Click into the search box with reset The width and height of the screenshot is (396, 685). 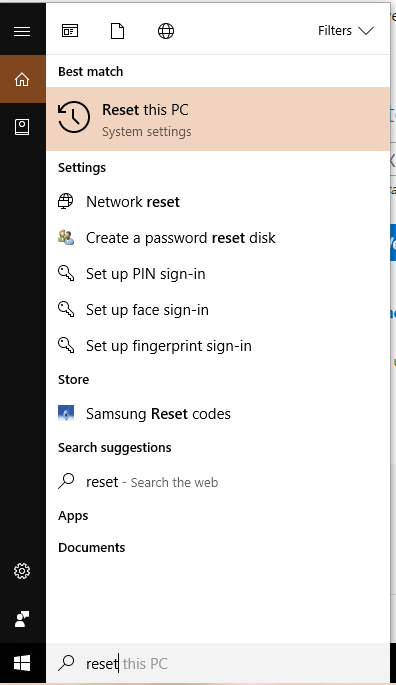click(218, 663)
